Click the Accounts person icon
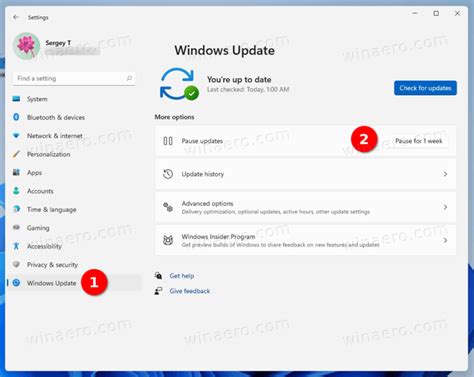The height and width of the screenshot is (377, 474). 16,191
